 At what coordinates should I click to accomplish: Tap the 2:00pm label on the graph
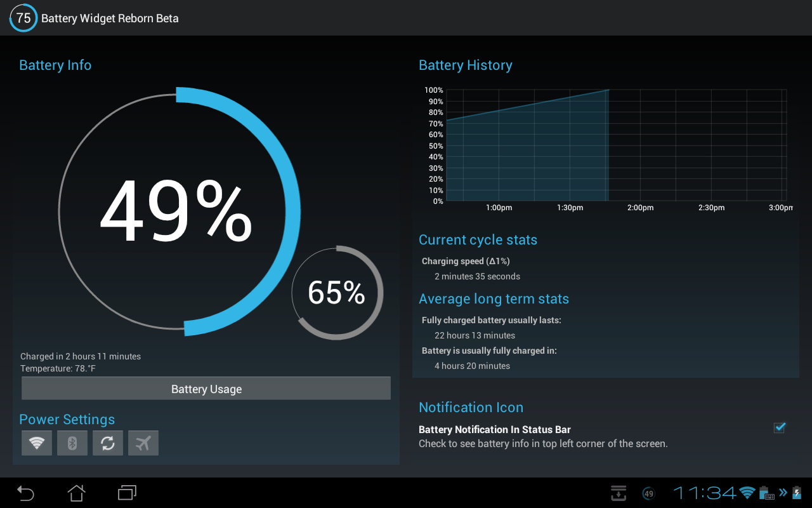(x=641, y=208)
